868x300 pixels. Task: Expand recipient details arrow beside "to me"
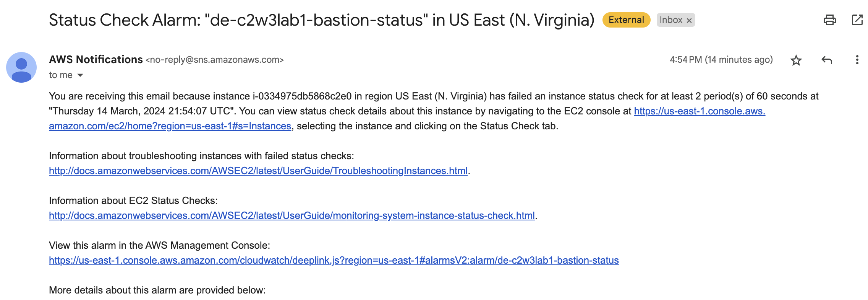80,75
